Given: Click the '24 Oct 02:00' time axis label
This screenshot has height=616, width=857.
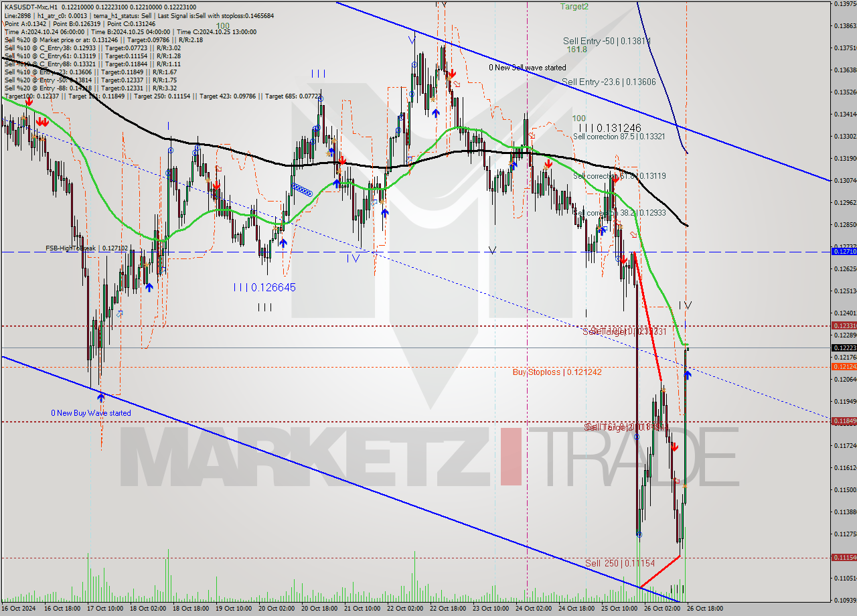Looking at the screenshot, I should point(534,609).
